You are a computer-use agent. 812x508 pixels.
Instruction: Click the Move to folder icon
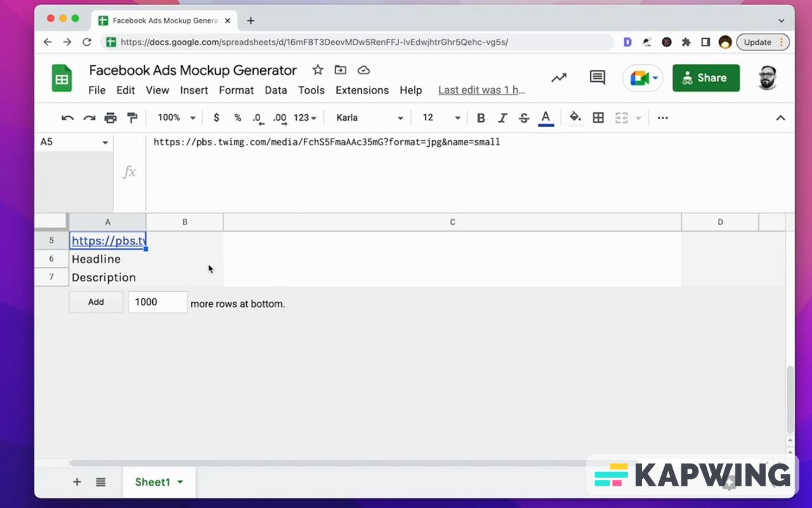341,70
